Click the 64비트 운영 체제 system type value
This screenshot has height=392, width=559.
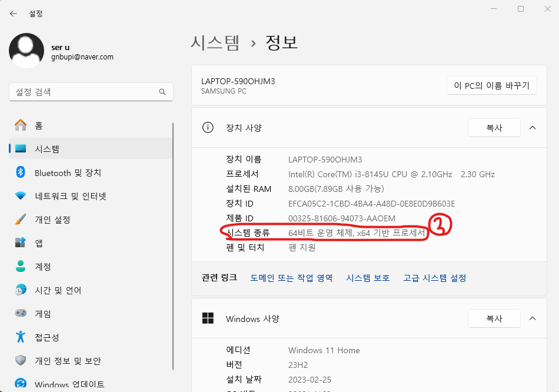click(357, 233)
